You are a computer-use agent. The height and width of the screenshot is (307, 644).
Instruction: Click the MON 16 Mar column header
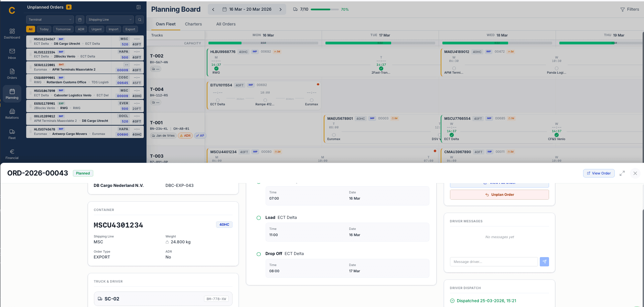coord(263,35)
